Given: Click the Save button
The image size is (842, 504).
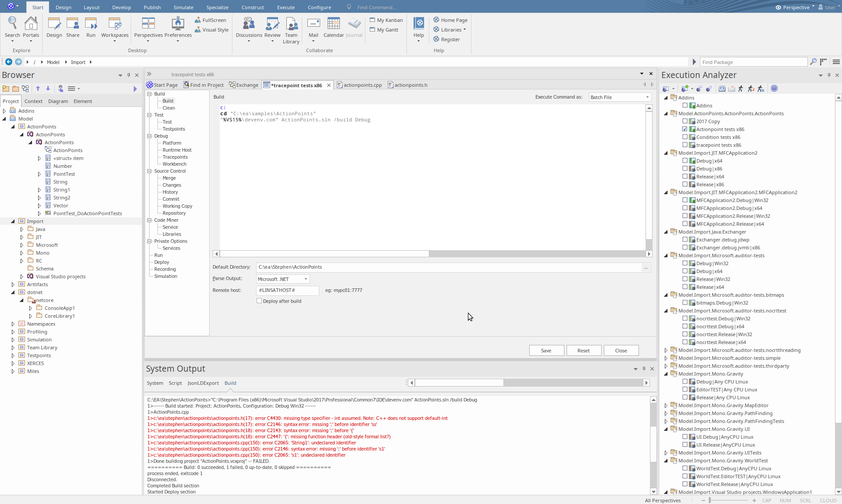Looking at the screenshot, I should tap(546, 351).
